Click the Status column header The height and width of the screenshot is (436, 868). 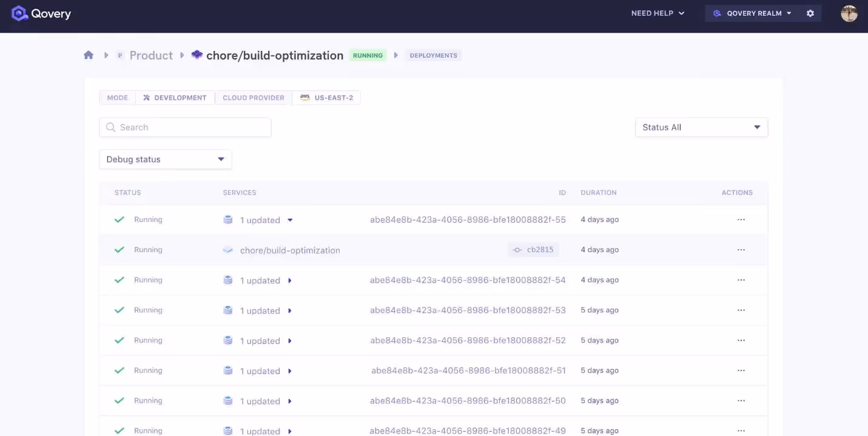click(127, 193)
